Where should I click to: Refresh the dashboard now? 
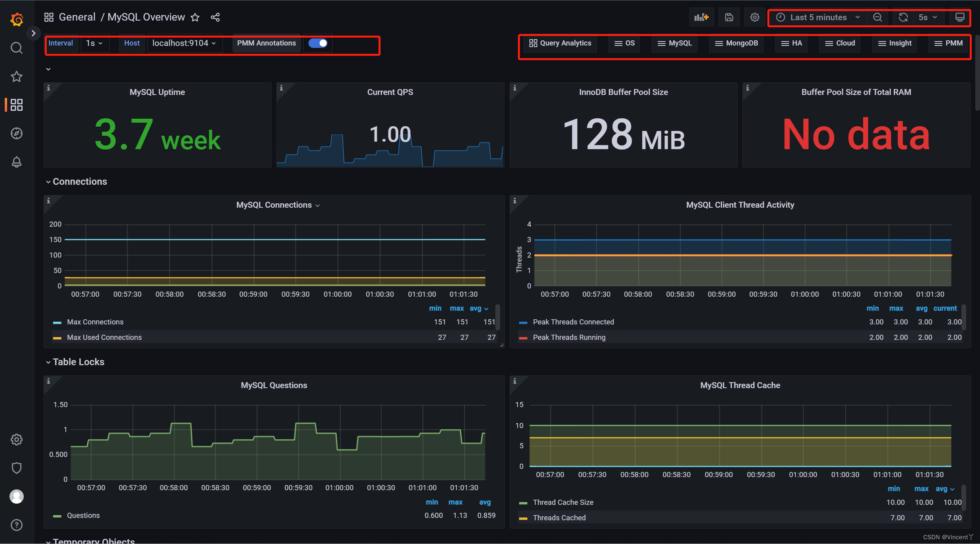(903, 17)
